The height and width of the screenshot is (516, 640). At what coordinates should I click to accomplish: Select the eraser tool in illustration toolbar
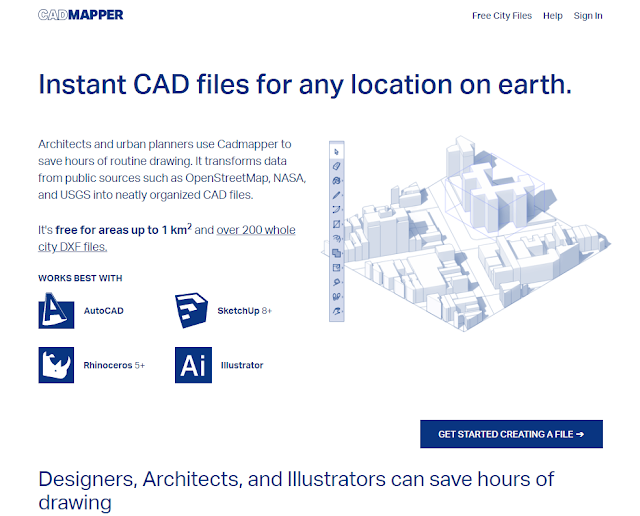(337, 165)
